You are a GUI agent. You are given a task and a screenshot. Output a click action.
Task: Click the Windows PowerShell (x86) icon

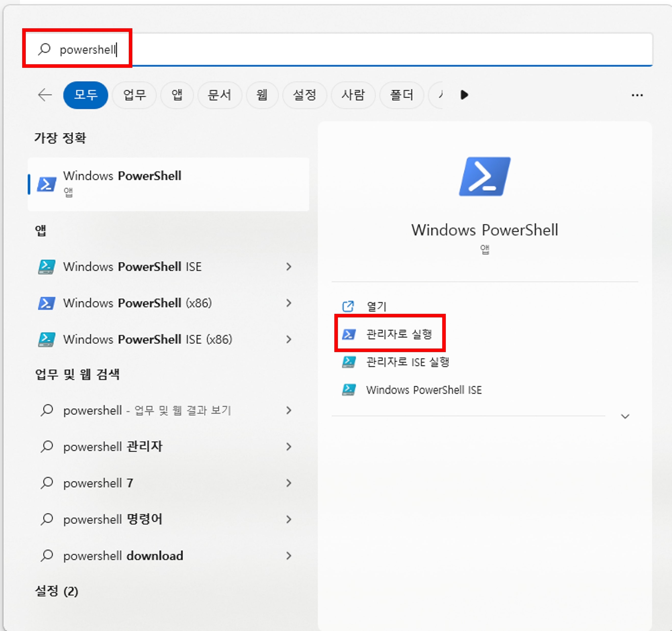tap(46, 303)
